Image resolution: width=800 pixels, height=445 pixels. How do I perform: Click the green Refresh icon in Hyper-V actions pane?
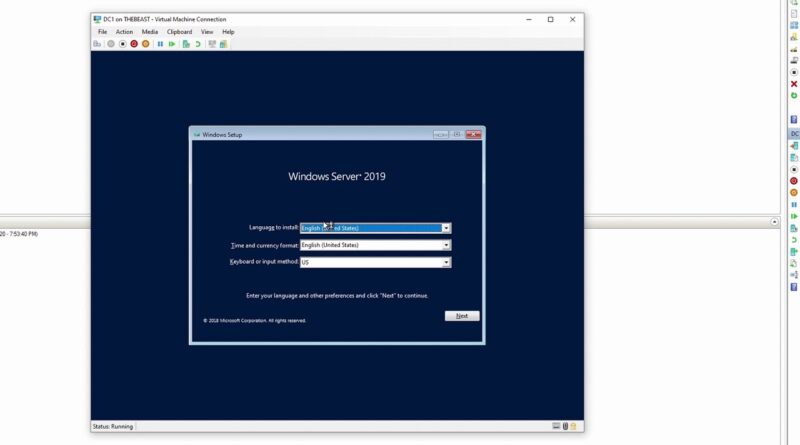tap(794, 95)
